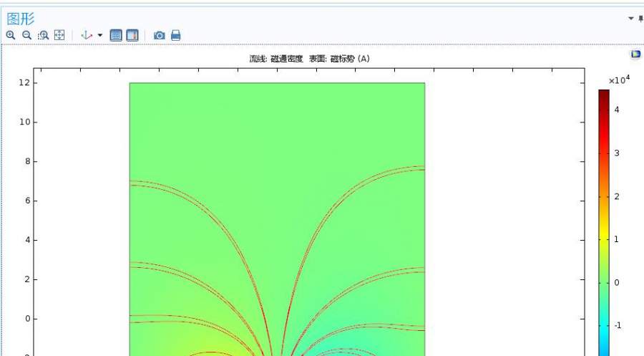The height and width of the screenshot is (356, 644).
Task: Activate the Zoom Box selection tool
Action: (43, 35)
